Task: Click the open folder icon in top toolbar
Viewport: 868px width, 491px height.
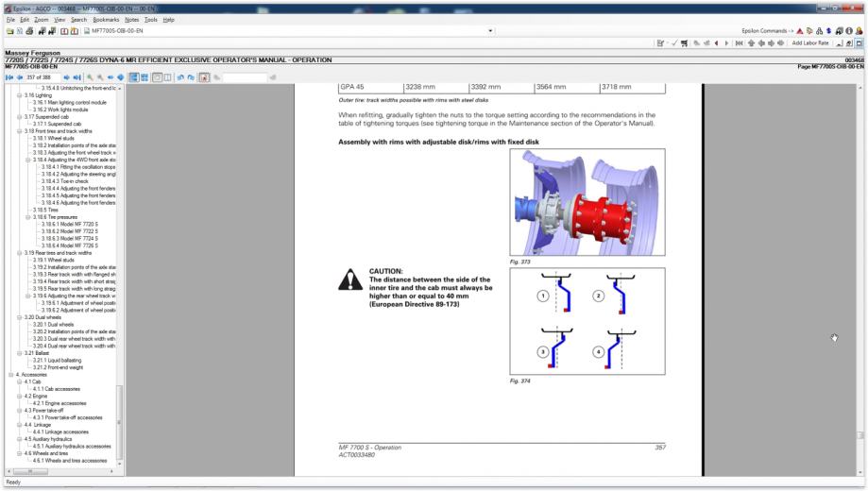Action: [x=9, y=31]
